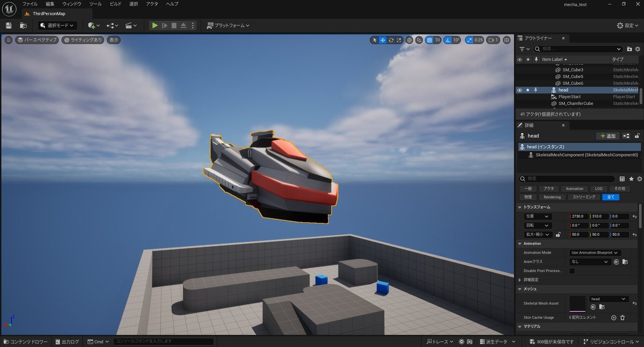Screen dimensions: 644x347
Task: Open the viewport hamburger options menu
Action: (x=8, y=40)
